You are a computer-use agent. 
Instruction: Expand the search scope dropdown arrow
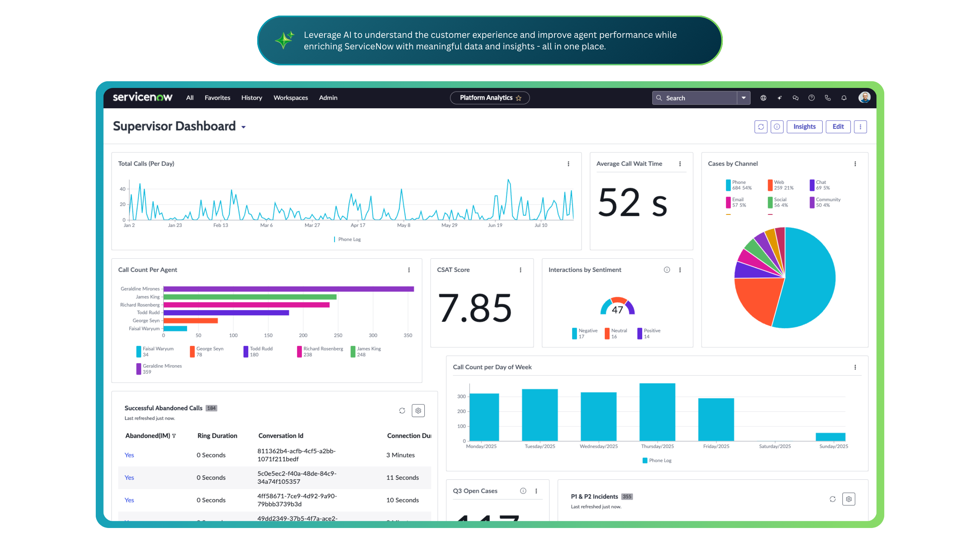coord(744,98)
